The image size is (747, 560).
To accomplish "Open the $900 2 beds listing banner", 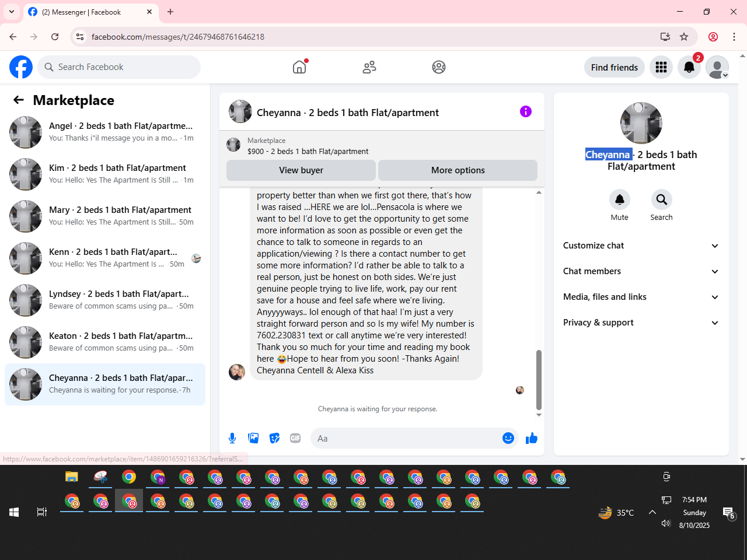I will (382, 145).
